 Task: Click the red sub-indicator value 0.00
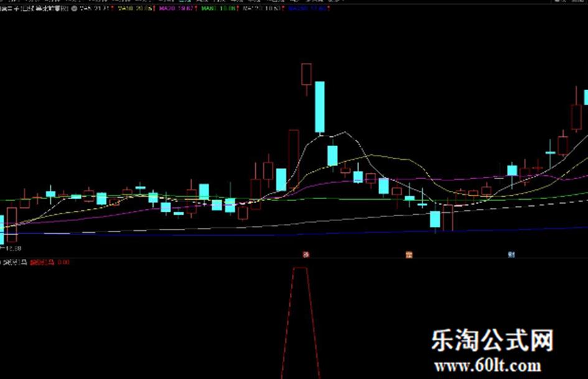(63, 262)
